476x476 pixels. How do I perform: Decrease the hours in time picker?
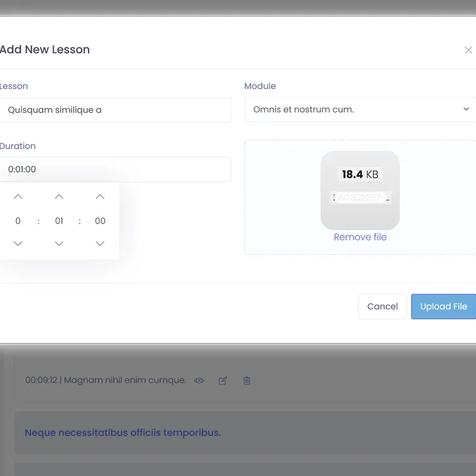click(18, 244)
